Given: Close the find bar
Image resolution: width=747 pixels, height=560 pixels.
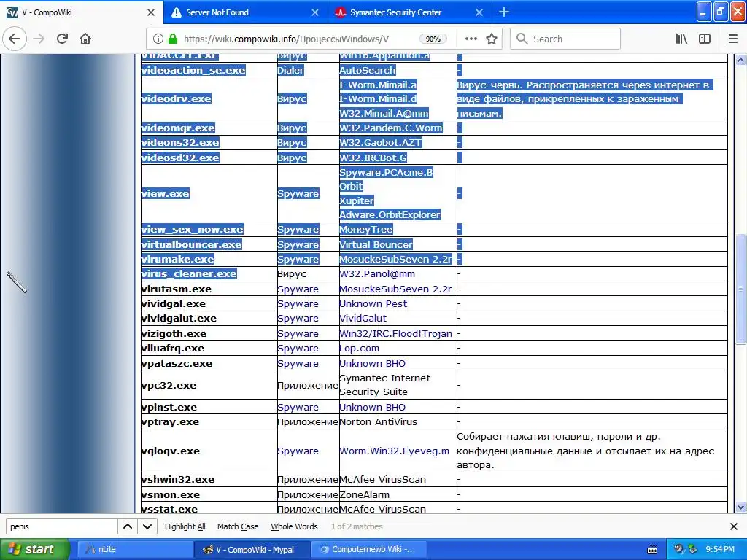Looking at the screenshot, I should 734,526.
